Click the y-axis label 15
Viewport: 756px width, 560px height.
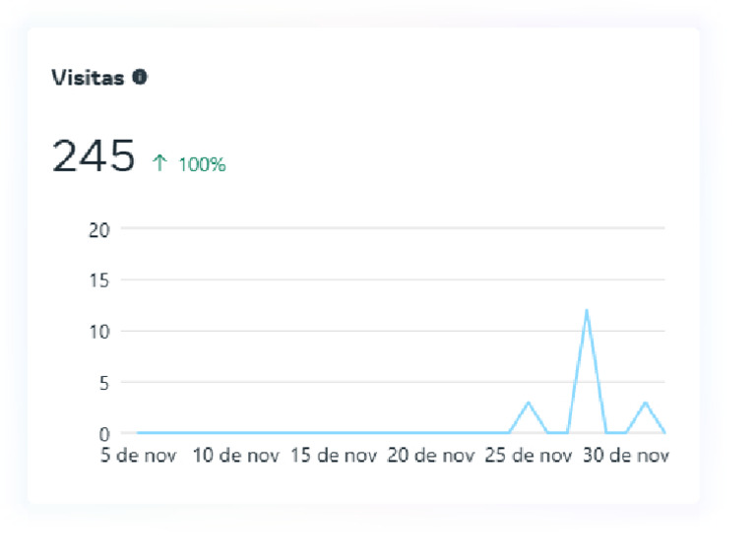tap(99, 280)
